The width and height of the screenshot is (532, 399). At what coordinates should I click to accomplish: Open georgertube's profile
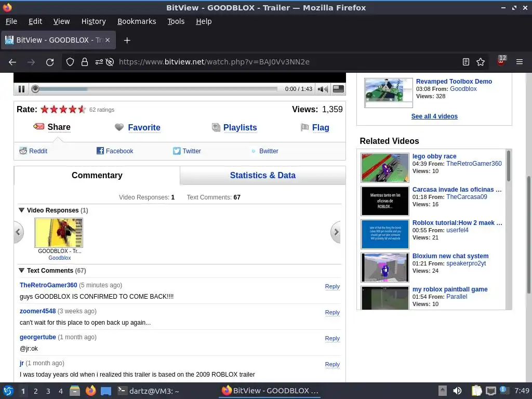click(x=37, y=337)
